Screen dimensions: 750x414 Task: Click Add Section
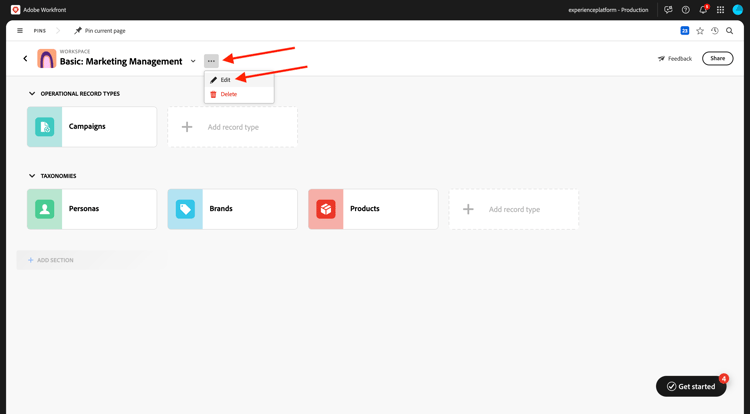(51, 260)
